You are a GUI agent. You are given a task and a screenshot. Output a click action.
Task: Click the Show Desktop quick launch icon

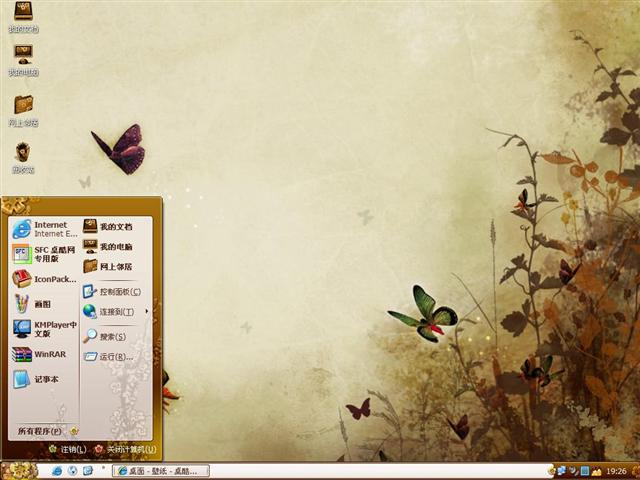point(88,471)
